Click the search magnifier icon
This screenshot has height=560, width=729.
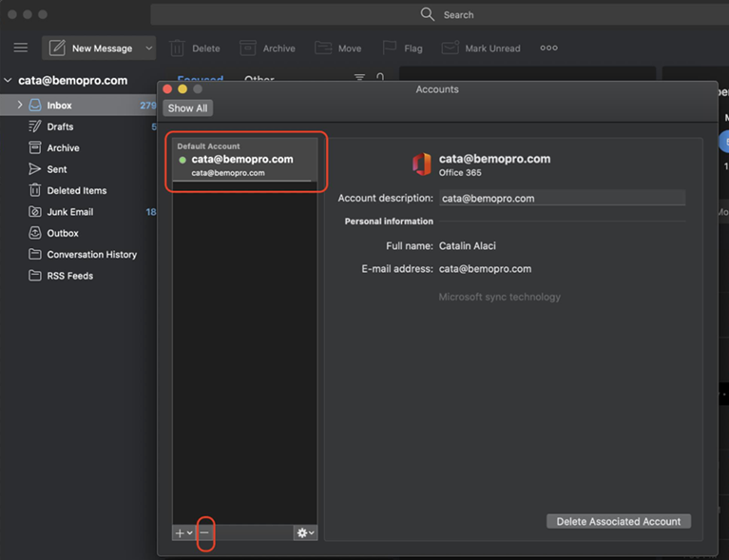428,14
